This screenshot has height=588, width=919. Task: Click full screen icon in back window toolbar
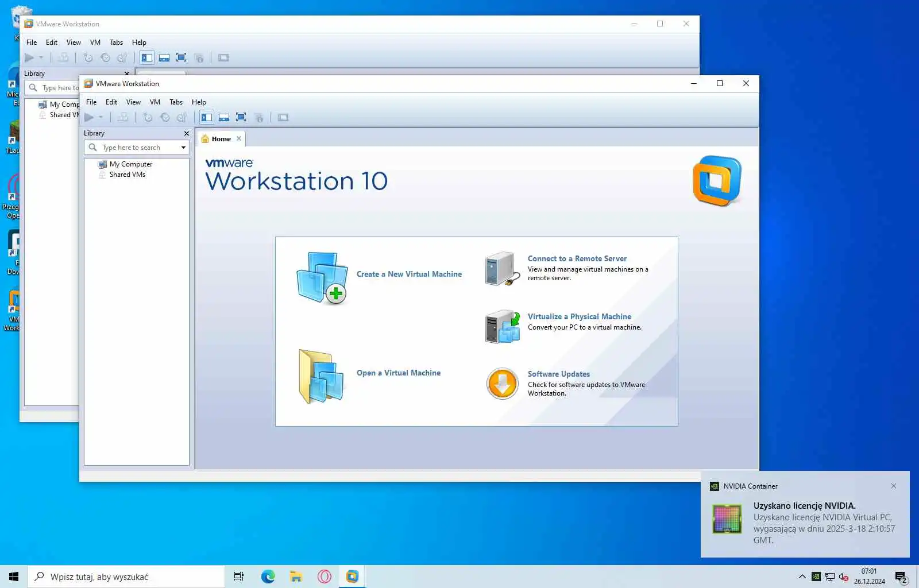click(182, 58)
